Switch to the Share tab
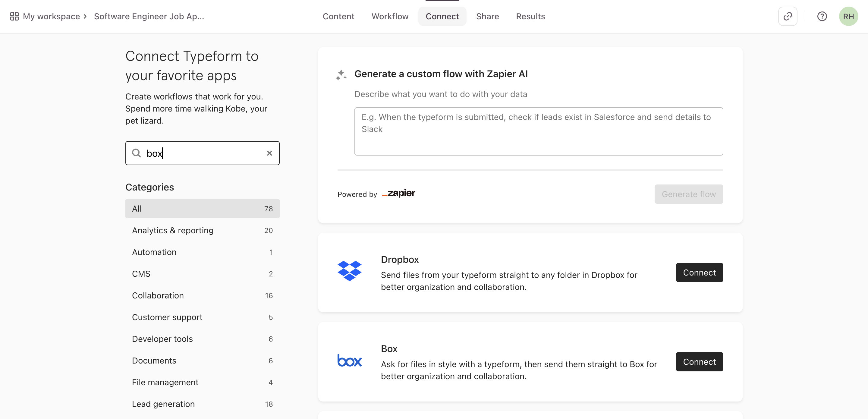The width and height of the screenshot is (868, 419). click(x=487, y=16)
